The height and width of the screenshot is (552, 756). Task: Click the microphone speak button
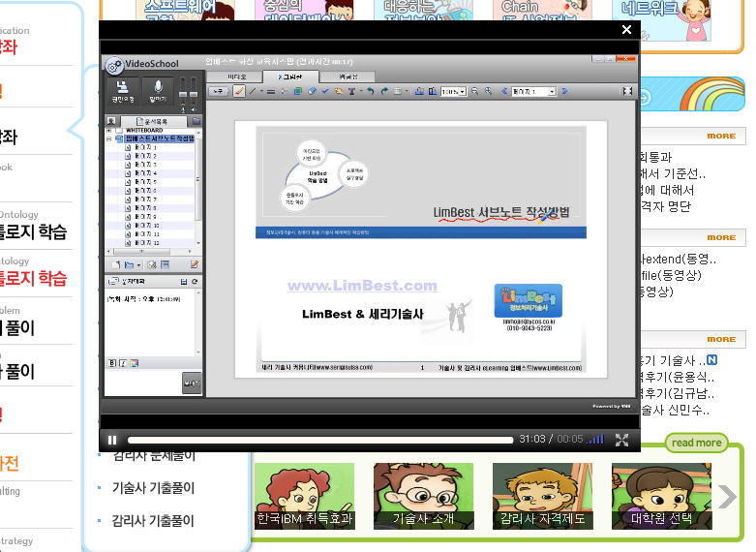point(158,90)
